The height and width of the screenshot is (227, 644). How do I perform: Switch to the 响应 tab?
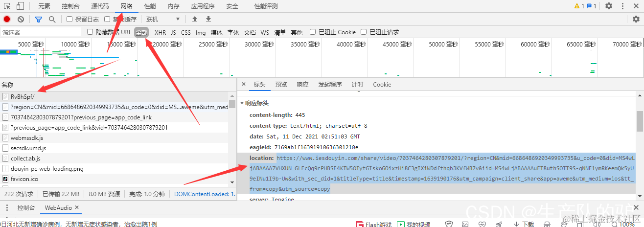tap(302, 84)
